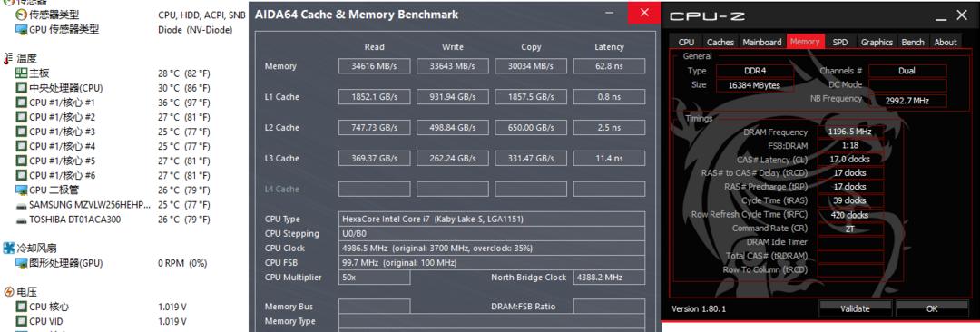
Task: Switch to the SPD tab
Action: click(840, 42)
